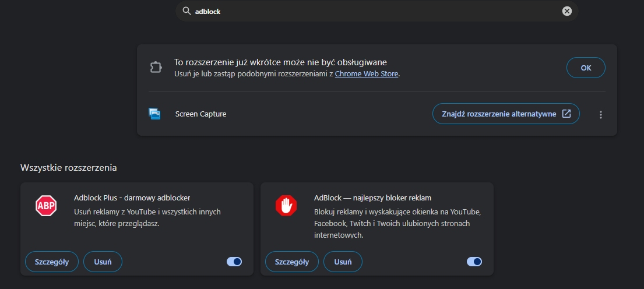Click the Wszystkie rozszerzenia heading

pyautogui.click(x=69, y=168)
